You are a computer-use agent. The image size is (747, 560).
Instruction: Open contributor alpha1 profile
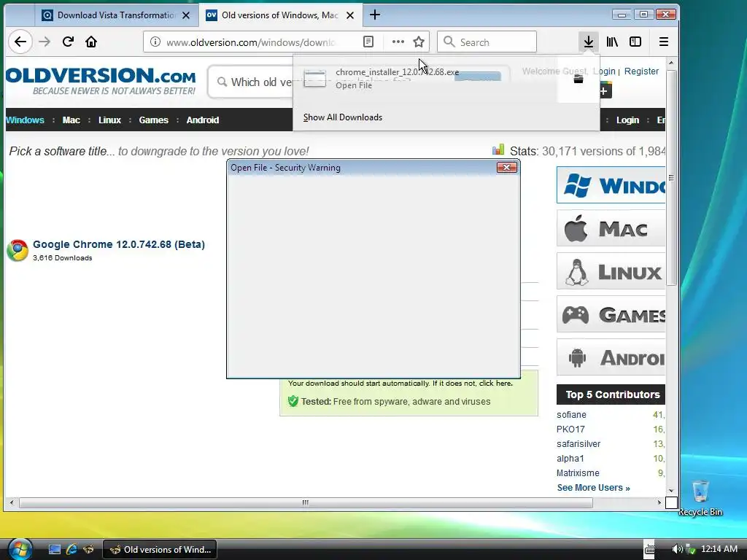click(570, 459)
